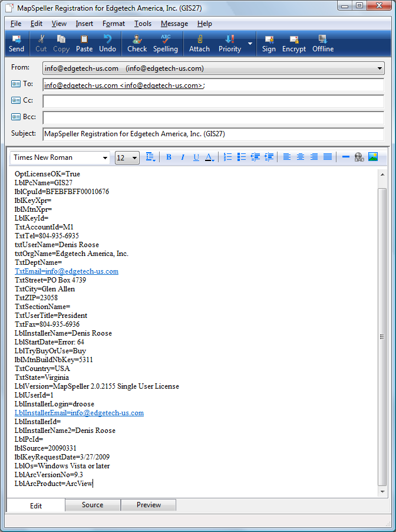Open the font color picker

click(210, 157)
